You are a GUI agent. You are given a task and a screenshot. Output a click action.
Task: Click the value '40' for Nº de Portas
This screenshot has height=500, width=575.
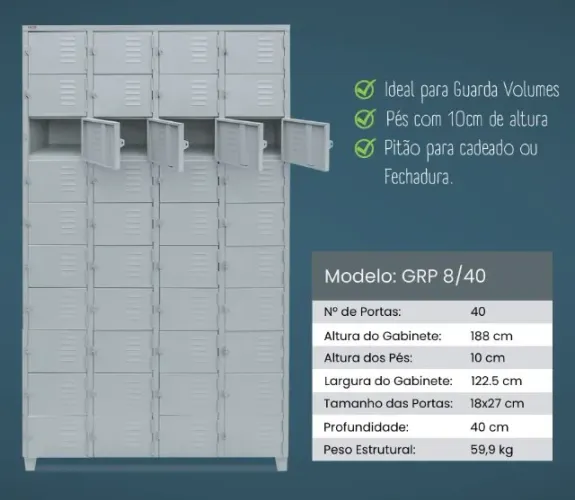[478, 312]
